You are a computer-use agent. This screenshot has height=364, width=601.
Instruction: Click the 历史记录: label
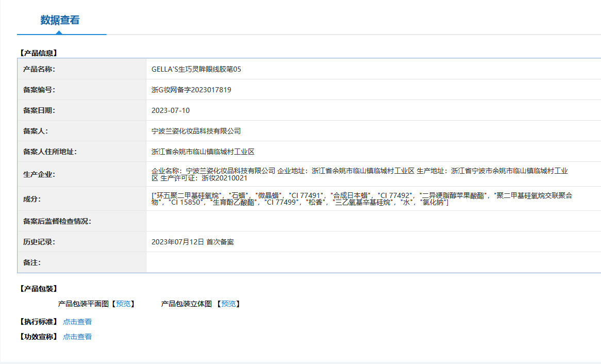coord(39,242)
